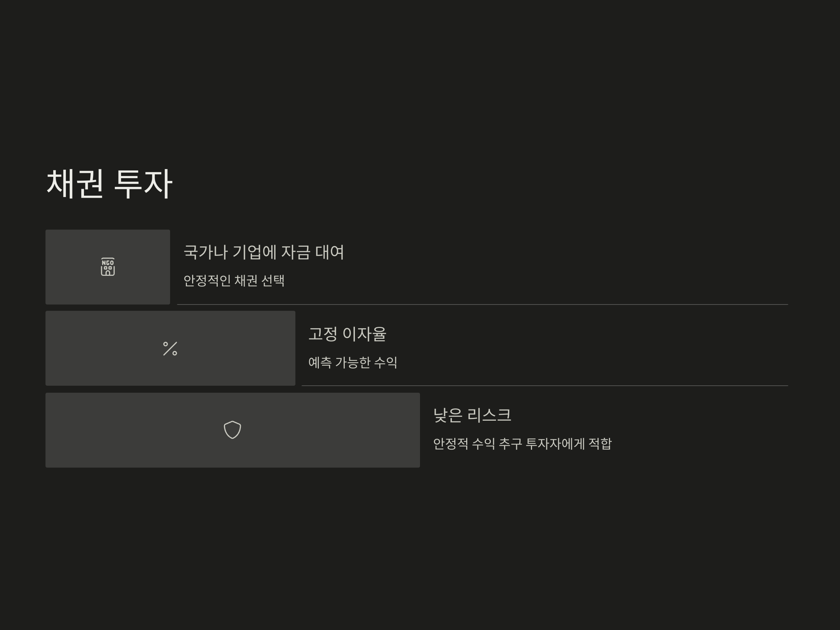Select the gray block behind the percent icon
The image size is (840, 630).
coord(170,348)
